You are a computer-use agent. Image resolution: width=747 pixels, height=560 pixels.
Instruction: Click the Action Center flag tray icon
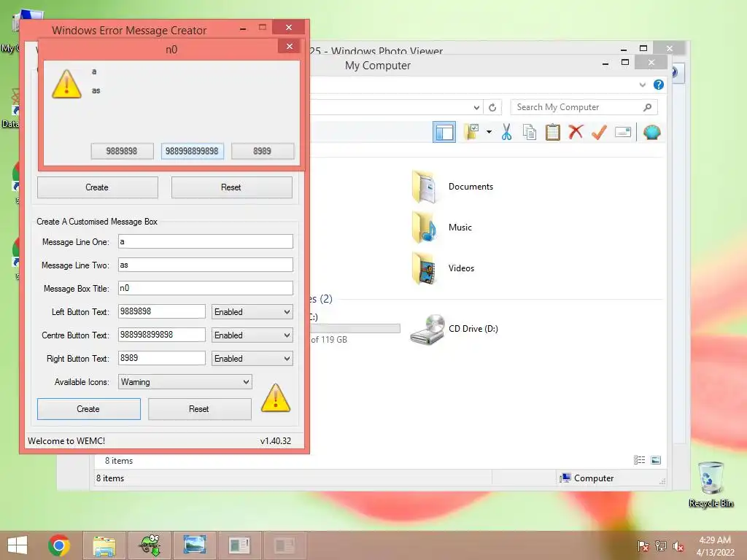pyautogui.click(x=643, y=546)
